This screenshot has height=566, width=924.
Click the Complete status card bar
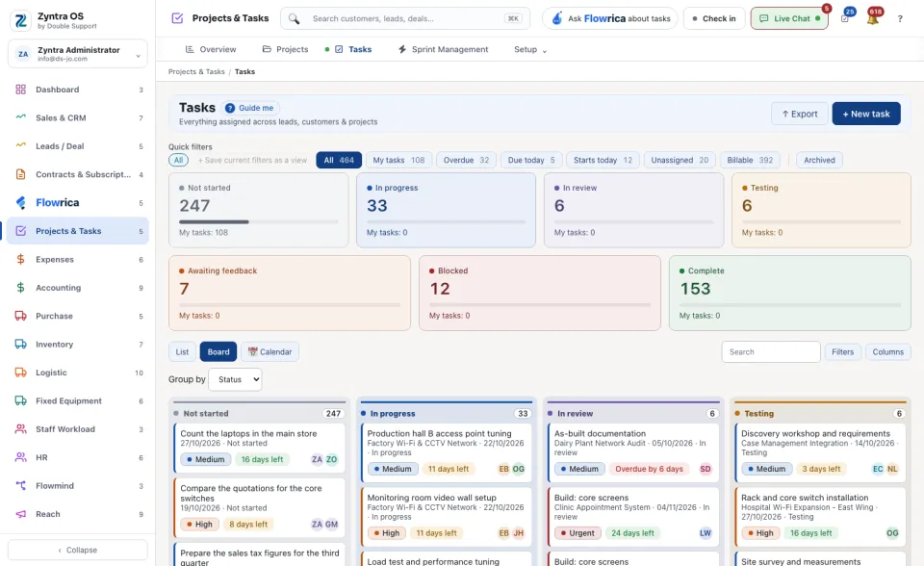coord(789,305)
